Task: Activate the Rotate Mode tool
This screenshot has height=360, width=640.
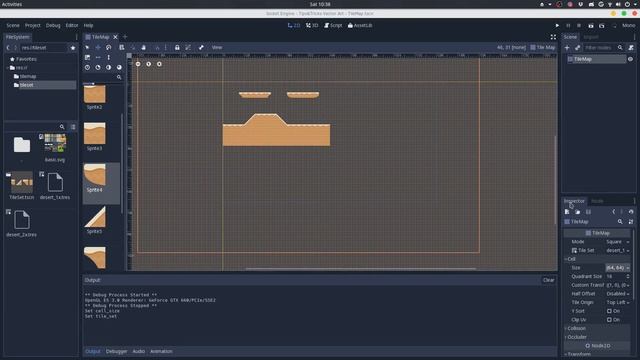Action: [109, 47]
